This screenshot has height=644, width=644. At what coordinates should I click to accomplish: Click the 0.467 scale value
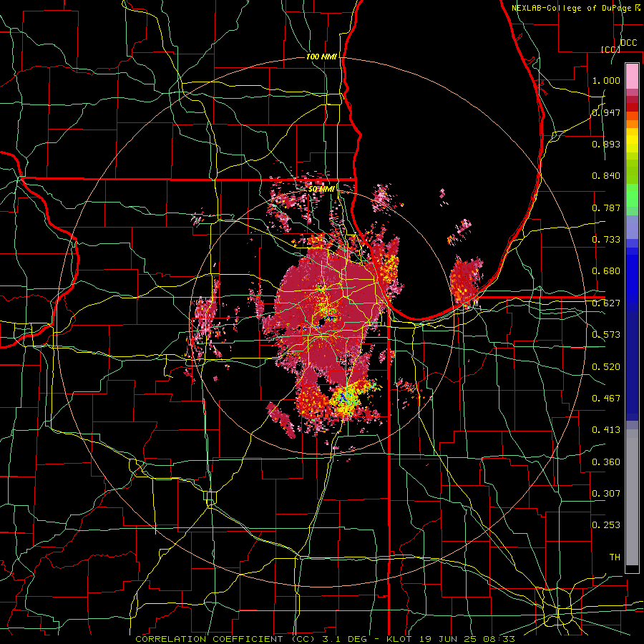pyautogui.click(x=606, y=399)
